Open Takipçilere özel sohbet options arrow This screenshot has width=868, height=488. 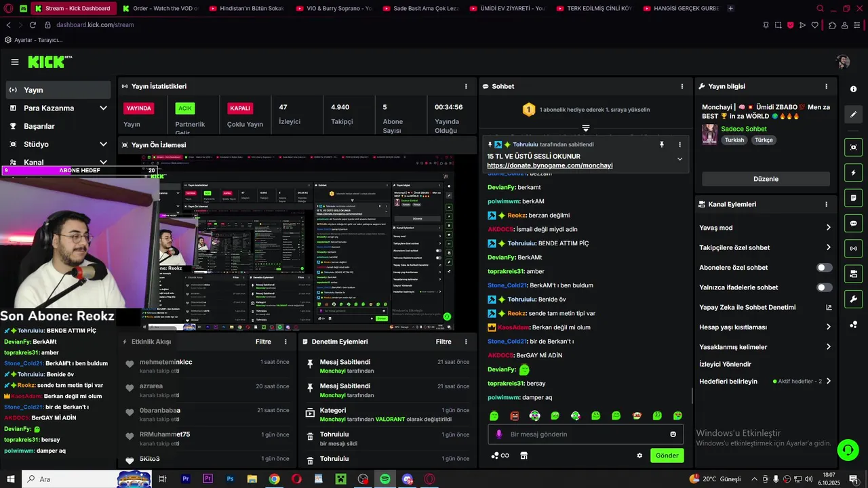[x=829, y=247]
